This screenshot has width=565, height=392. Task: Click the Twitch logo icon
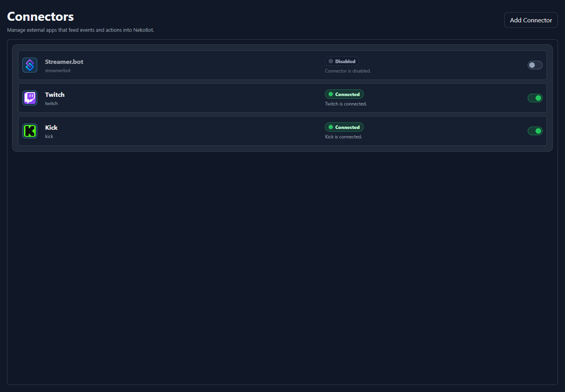tap(30, 98)
